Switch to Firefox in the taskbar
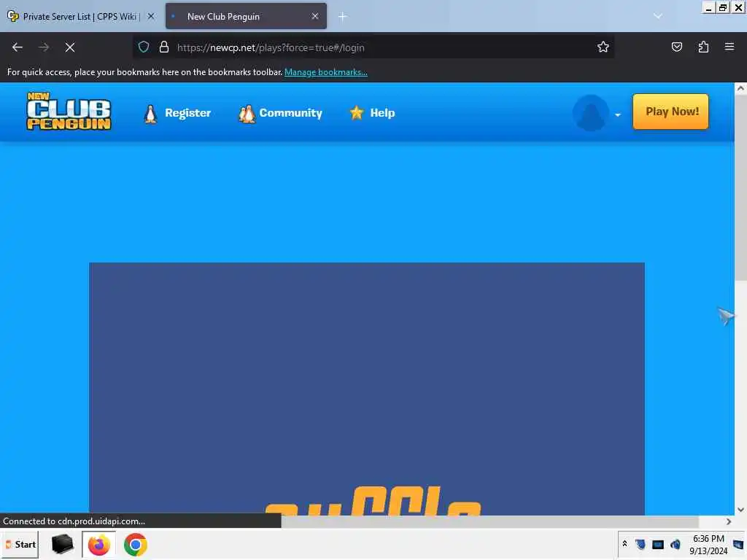The height and width of the screenshot is (560, 747). click(98, 545)
